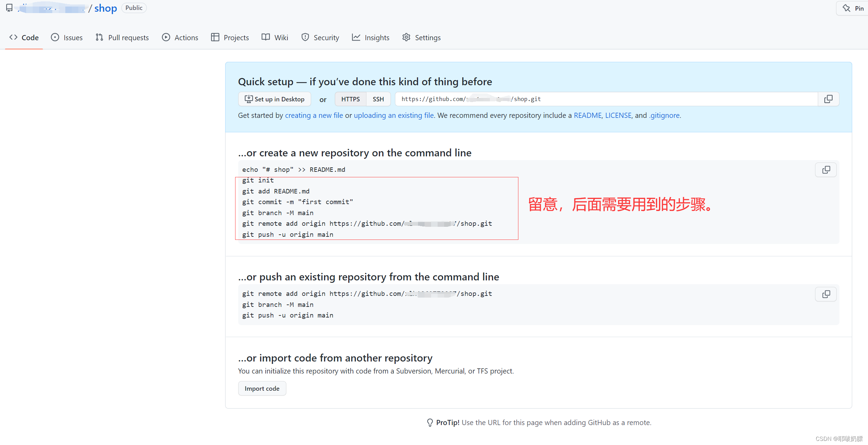The height and width of the screenshot is (445, 868).
Task: Open repository Settings tab
Action: click(x=421, y=37)
